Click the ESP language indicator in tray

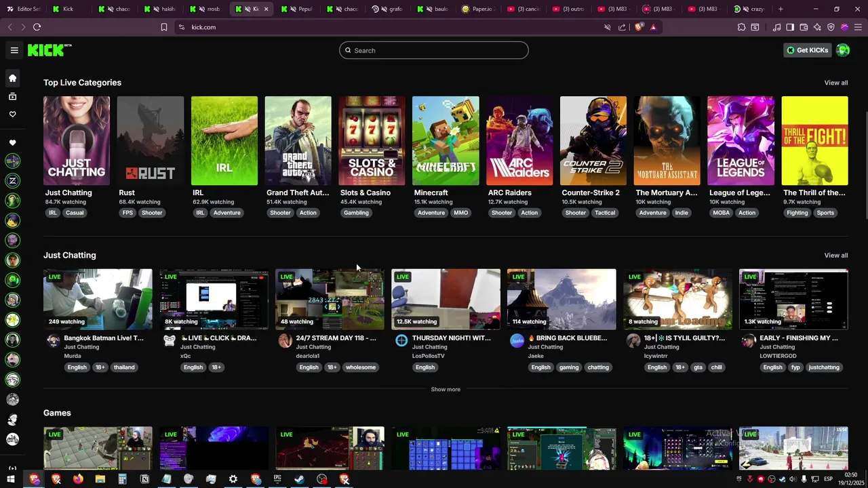828,479
